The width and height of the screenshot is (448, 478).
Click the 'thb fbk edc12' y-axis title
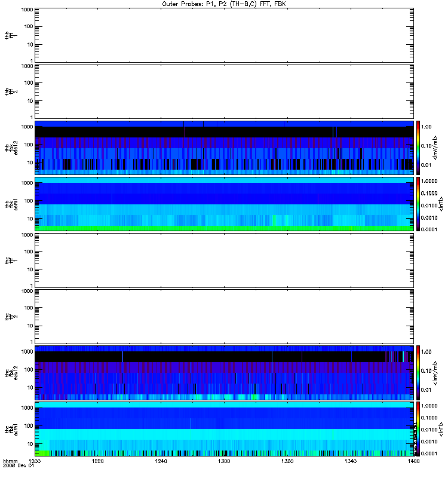point(11,148)
